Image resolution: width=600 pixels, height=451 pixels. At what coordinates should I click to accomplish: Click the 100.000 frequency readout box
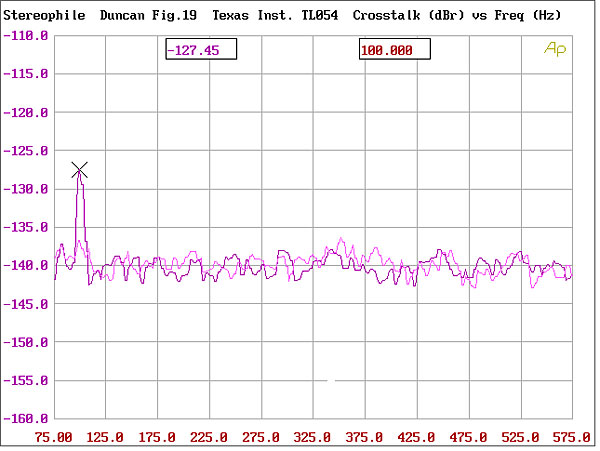point(395,49)
